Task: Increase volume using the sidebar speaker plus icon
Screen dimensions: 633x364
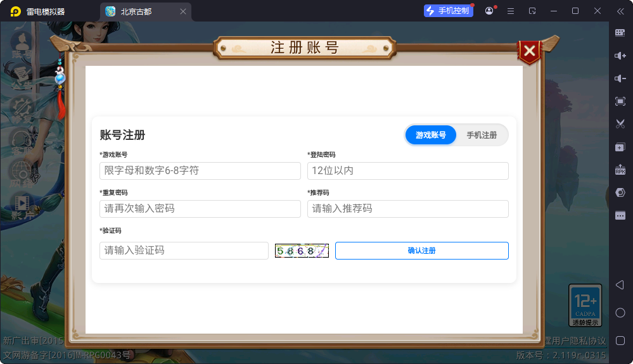Action: point(620,56)
